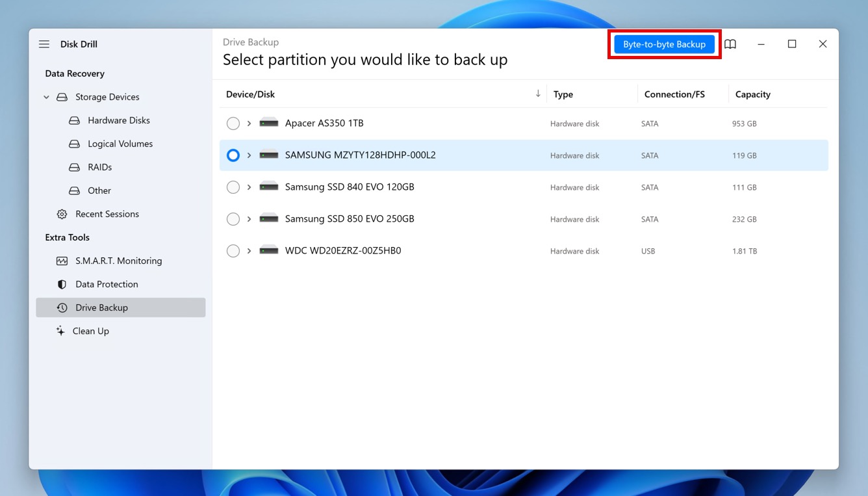Click the S.M.A.R.T. Monitoring chart icon
Image resolution: width=868 pixels, height=496 pixels.
[62, 261]
